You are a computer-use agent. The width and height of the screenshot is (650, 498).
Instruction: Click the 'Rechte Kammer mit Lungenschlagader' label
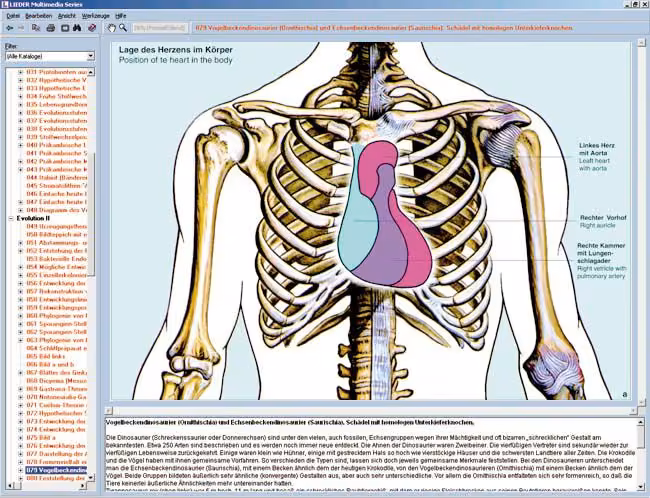(x=601, y=253)
